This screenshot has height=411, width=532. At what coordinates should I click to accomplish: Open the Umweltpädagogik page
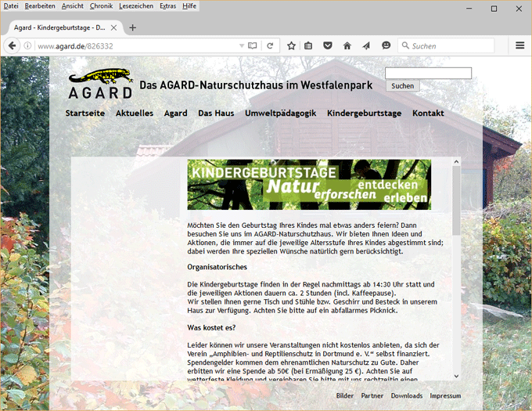click(x=280, y=113)
